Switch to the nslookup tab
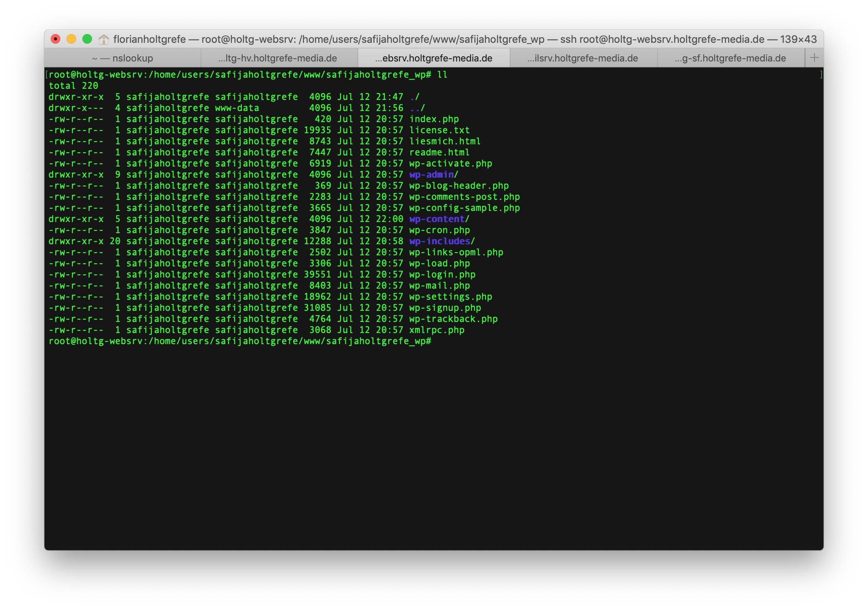Viewport: 868px width, 609px height. pyautogui.click(x=122, y=58)
